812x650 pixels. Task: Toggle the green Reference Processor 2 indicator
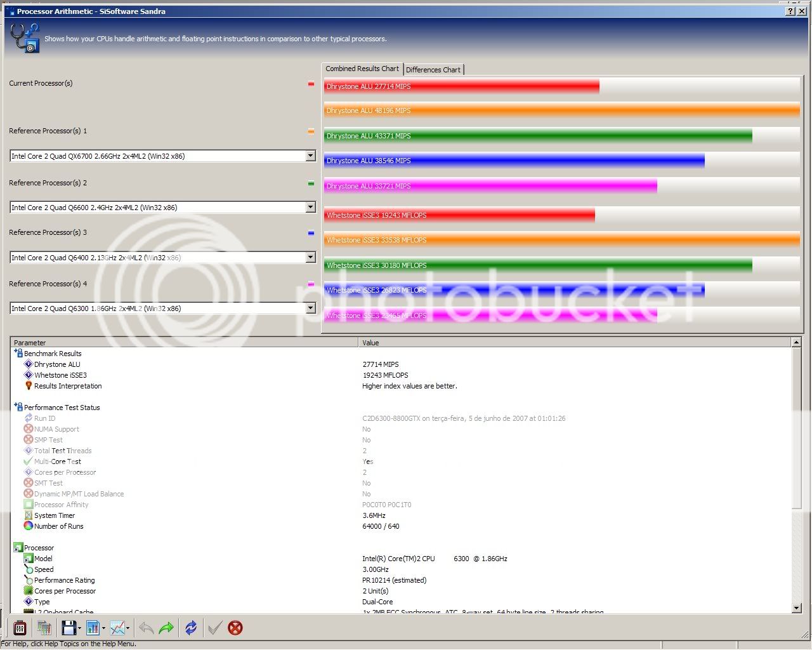pos(311,183)
